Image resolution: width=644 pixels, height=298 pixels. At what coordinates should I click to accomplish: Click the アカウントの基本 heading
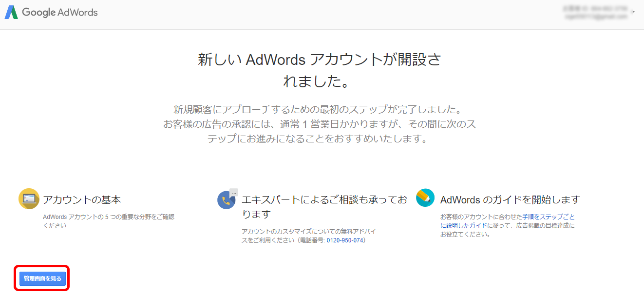pyautogui.click(x=82, y=199)
